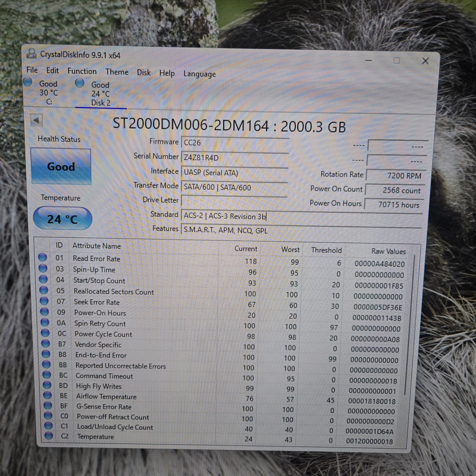Click the status circle for Seek Error Rate
Viewport: 476px width, 476px height.
[x=44, y=301]
